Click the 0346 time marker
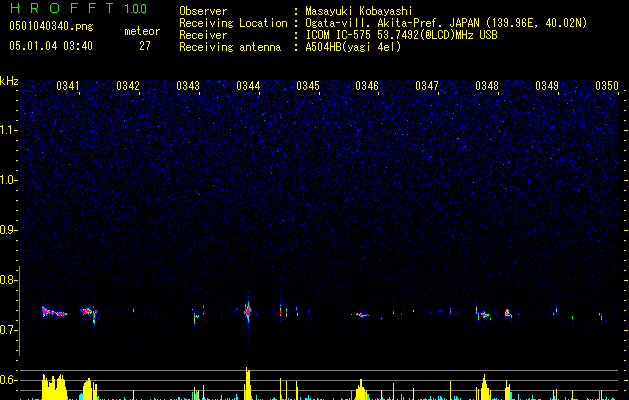This screenshot has height=400, width=629. point(367,86)
